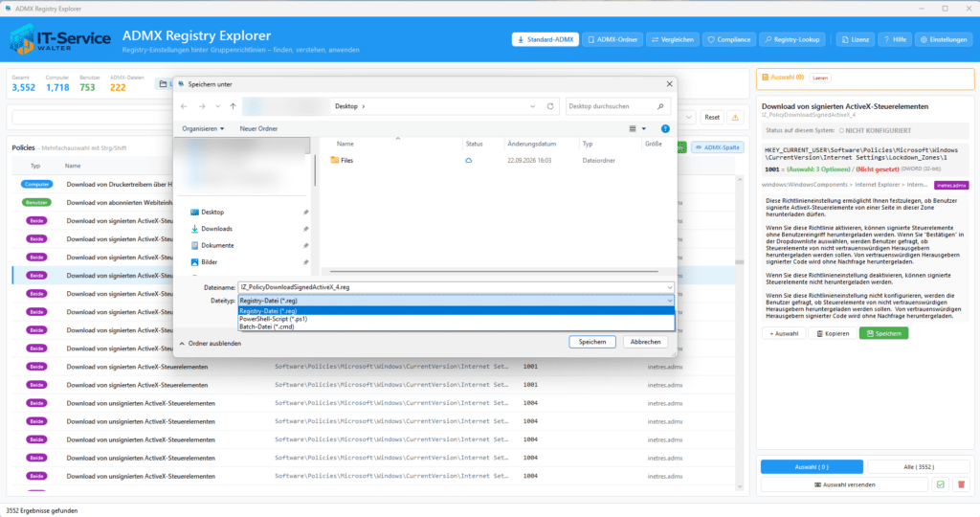Sort by the Änderungsdatum column header
The width and height of the screenshot is (980, 517).
(x=532, y=144)
